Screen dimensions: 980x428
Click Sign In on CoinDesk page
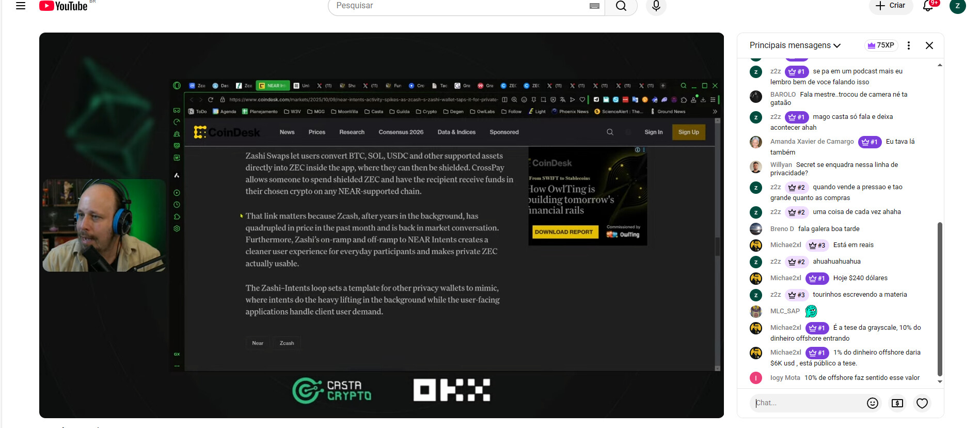coord(653,132)
